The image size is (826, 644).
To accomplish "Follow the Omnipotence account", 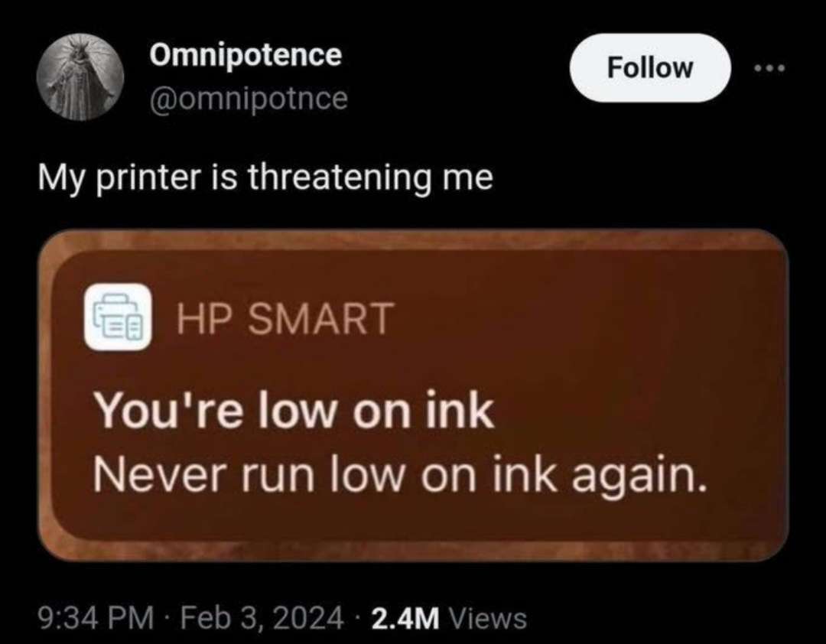I will pos(650,67).
